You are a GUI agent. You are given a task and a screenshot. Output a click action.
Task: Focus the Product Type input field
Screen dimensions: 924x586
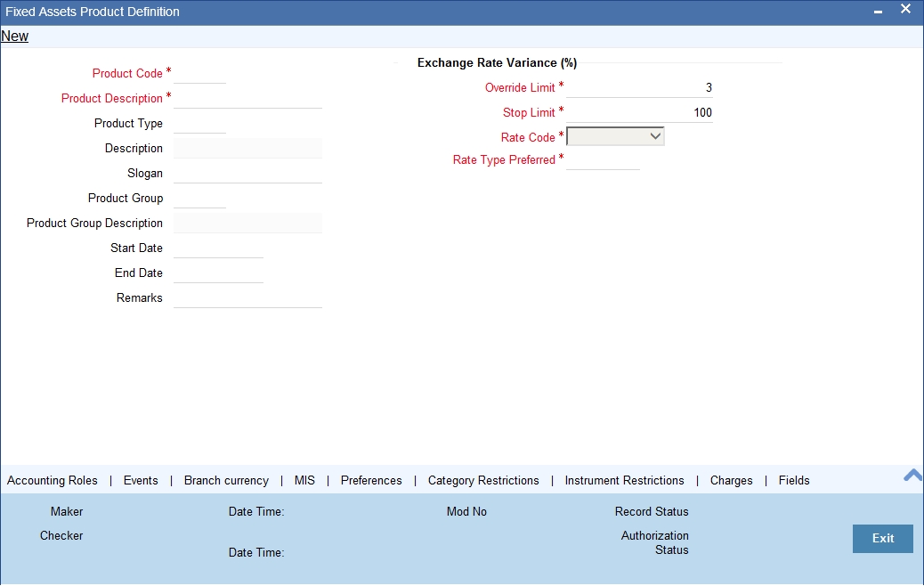pyautogui.click(x=199, y=123)
